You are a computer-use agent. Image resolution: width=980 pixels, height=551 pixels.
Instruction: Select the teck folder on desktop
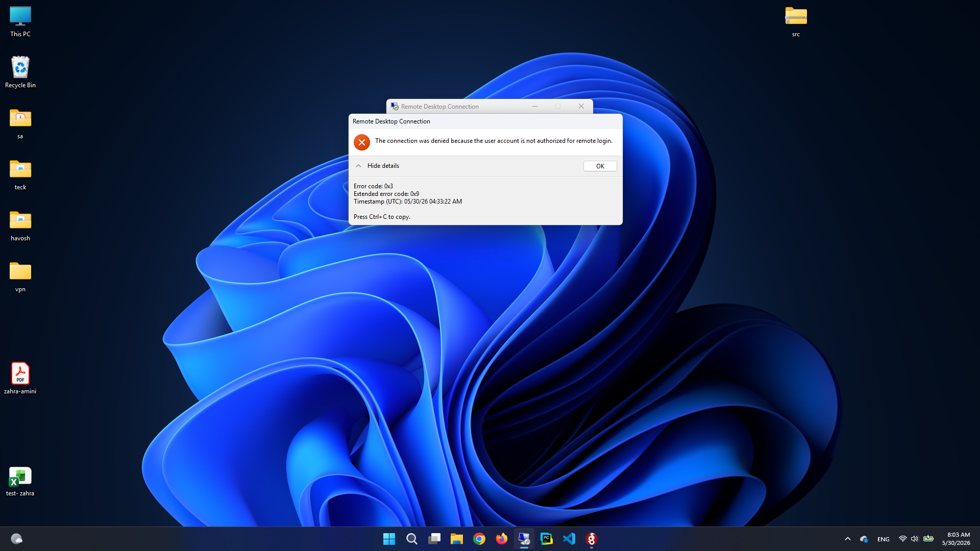(20, 174)
